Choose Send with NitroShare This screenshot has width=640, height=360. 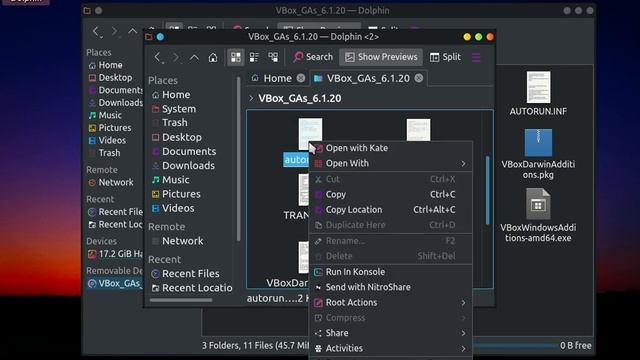391,287
